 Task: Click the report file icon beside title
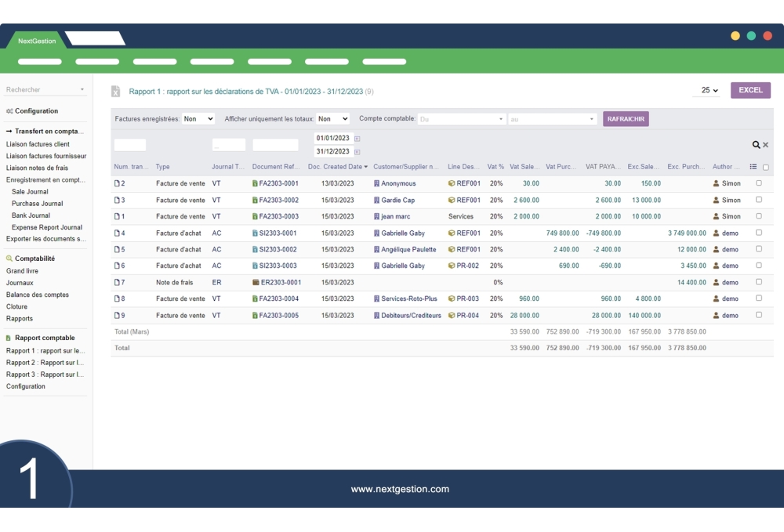(x=116, y=92)
